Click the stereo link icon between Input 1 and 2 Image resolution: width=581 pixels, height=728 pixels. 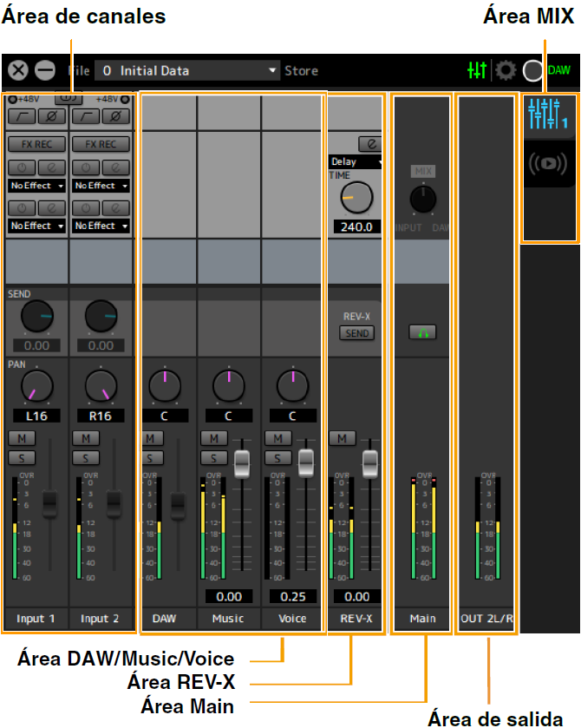tap(69, 99)
